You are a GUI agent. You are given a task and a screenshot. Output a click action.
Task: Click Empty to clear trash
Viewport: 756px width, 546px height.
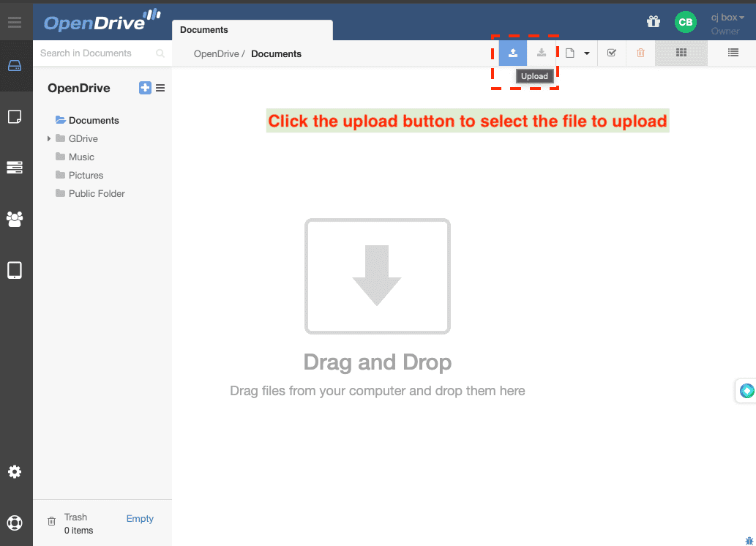[x=140, y=518]
